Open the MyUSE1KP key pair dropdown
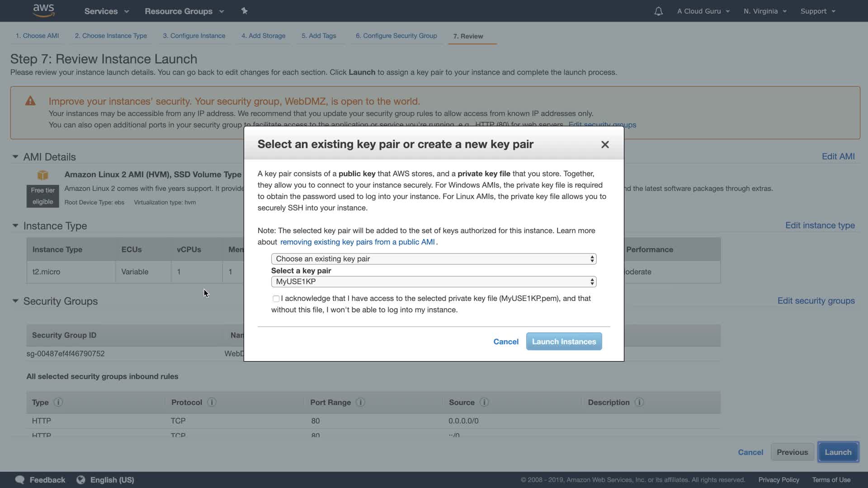Viewport: 868px width, 488px height. (434, 282)
